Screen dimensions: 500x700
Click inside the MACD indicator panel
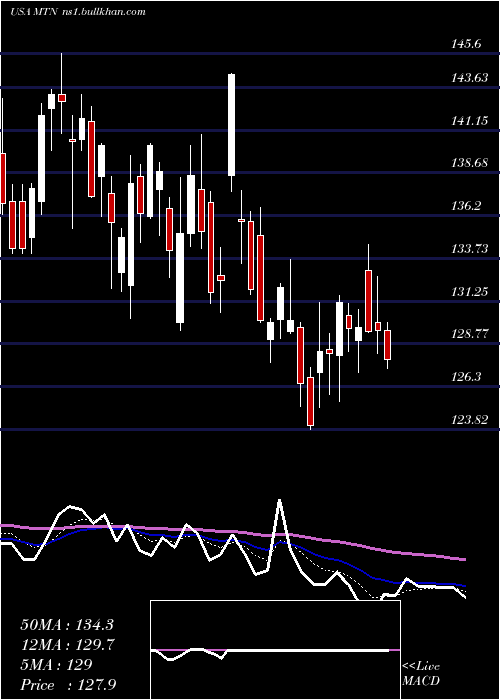click(275, 650)
